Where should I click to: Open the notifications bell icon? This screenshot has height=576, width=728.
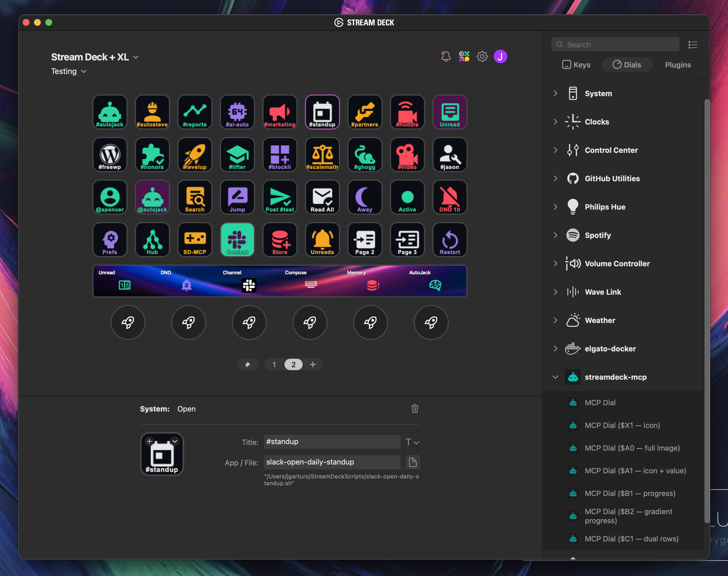[x=446, y=56]
